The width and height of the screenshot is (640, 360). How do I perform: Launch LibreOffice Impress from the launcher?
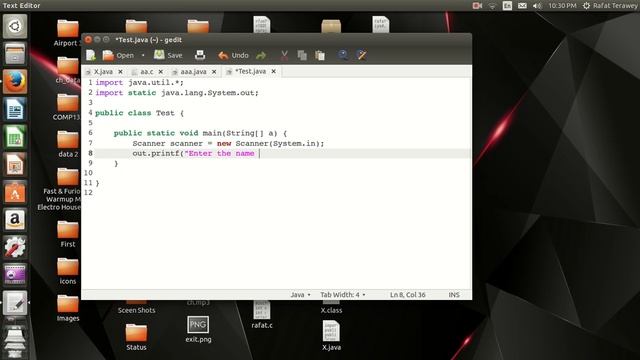(15, 165)
